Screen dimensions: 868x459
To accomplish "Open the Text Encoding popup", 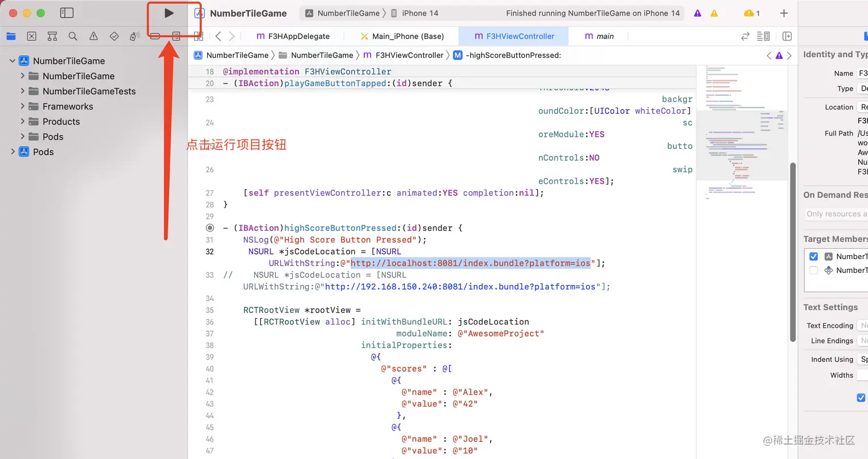I will (862, 326).
